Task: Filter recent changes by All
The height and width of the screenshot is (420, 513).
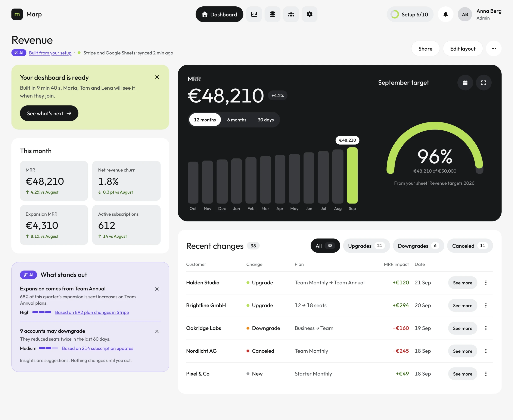Action: point(325,246)
